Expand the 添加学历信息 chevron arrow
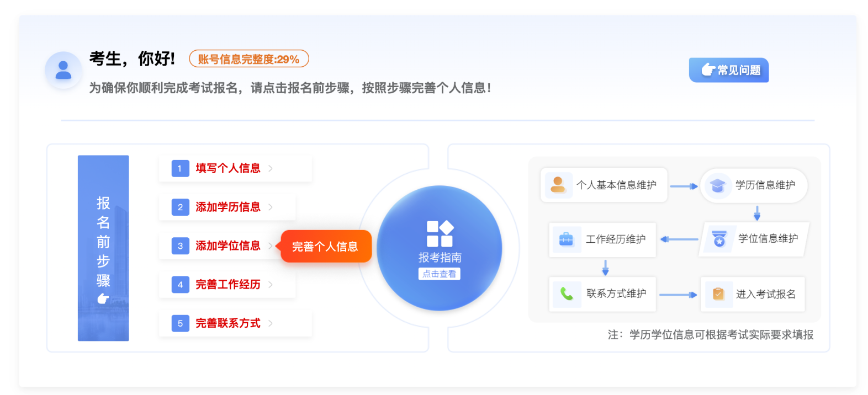This screenshot has width=868, height=395. coord(271,207)
